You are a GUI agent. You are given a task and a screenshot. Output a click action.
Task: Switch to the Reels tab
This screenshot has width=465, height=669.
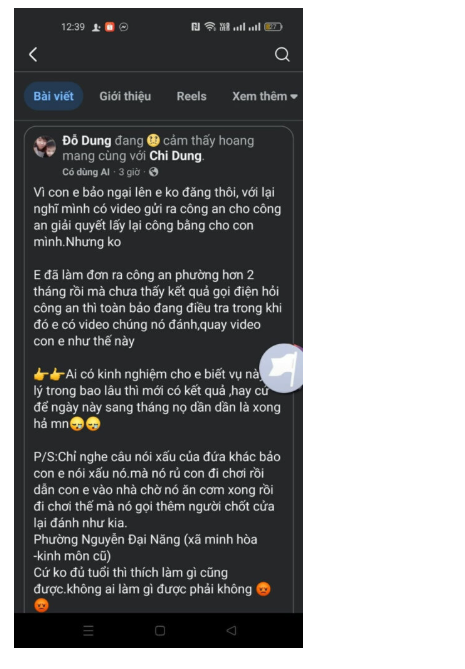pyautogui.click(x=192, y=96)
